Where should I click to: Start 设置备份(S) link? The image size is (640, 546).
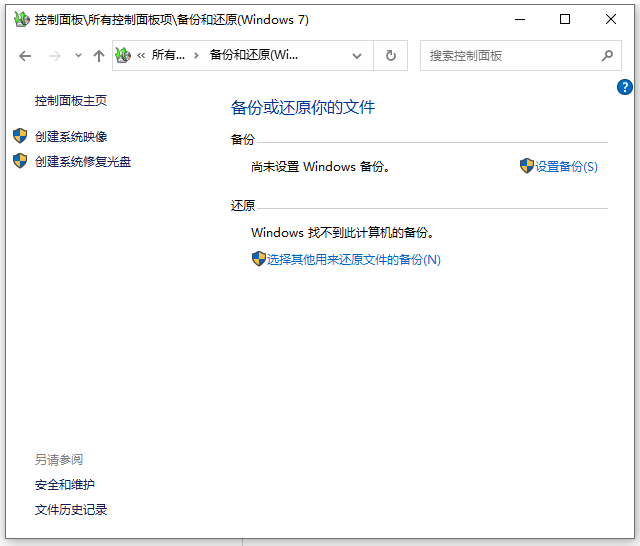566,166
